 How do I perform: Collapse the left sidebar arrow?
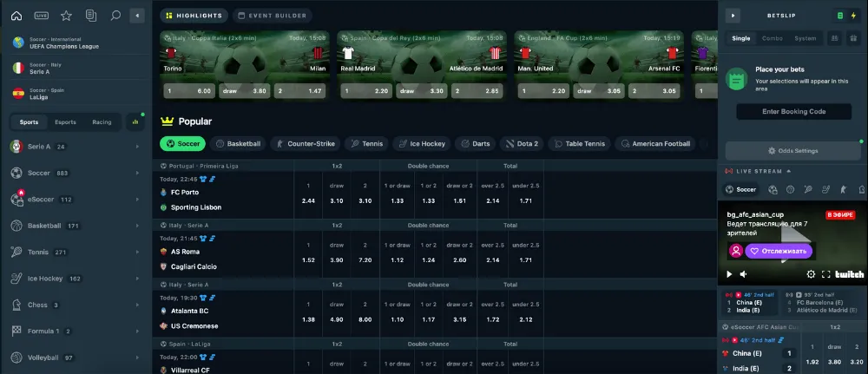pyautogui.click(x=136, y=16)
